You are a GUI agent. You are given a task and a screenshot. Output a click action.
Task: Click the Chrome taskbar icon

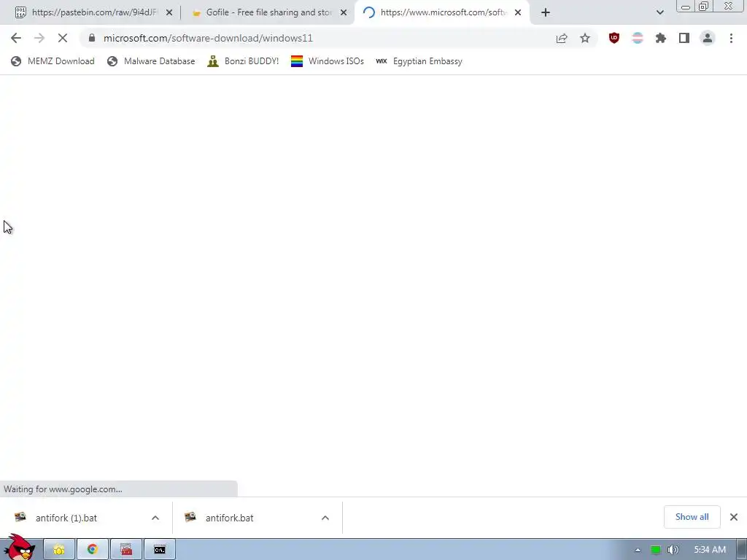tap(93, 550)
